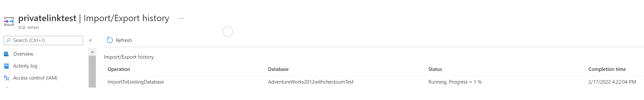Click the circular Refresh icon
The height and width of the screenshot is (100, 644).
[110, 40]
